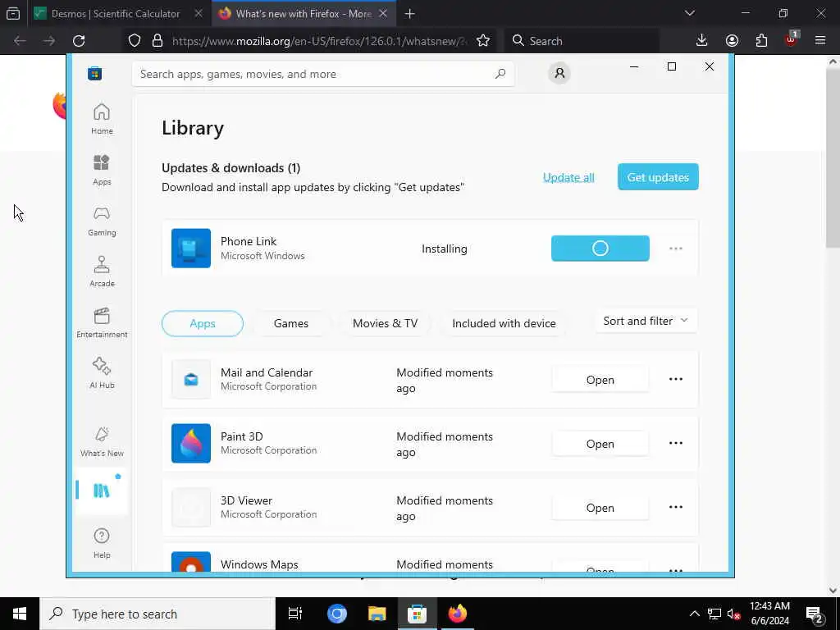Viewport: 840px width, 630px height.
Task: List all Firefox tabs dropdown arrow
Action: [689, 13]
